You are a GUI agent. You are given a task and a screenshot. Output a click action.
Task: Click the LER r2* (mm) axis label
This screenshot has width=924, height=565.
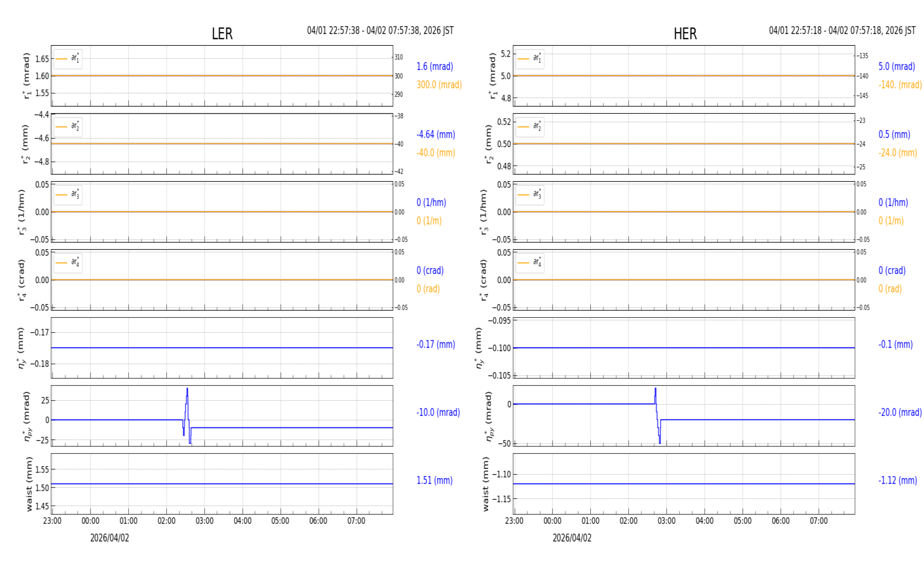(25, 144)
